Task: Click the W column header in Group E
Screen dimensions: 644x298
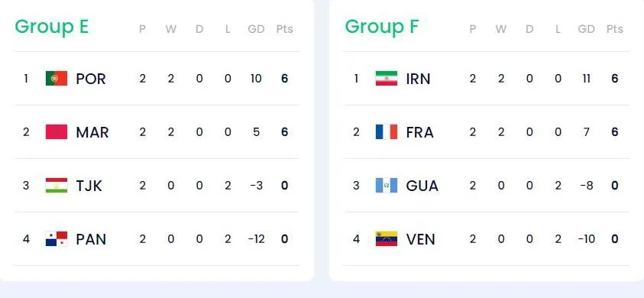Action: click(171, 29)
